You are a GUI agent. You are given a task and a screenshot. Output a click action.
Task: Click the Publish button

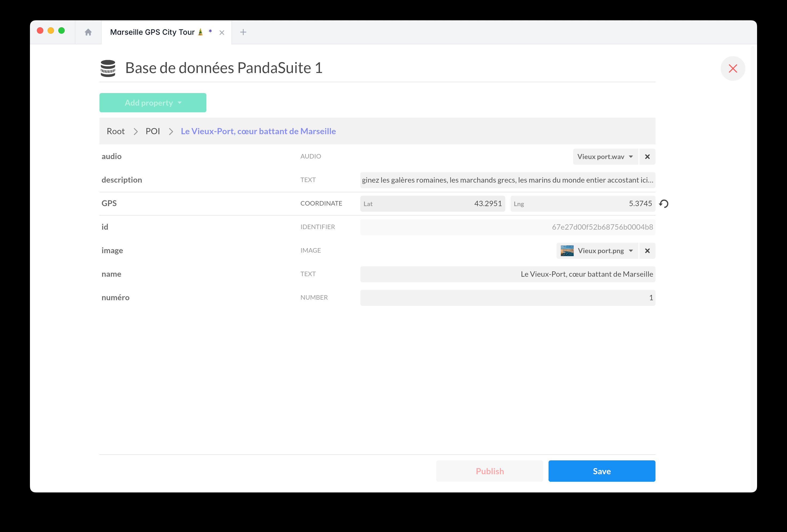coord(489,471)
